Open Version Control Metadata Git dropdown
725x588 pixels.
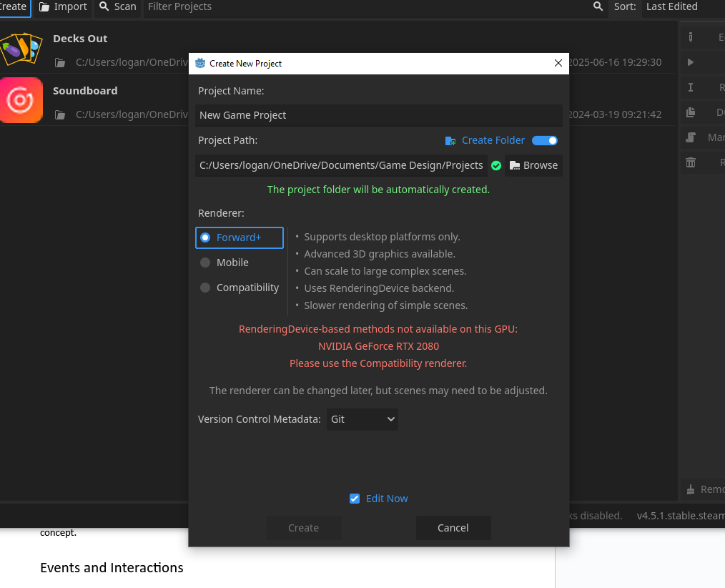tap(362, 419)
